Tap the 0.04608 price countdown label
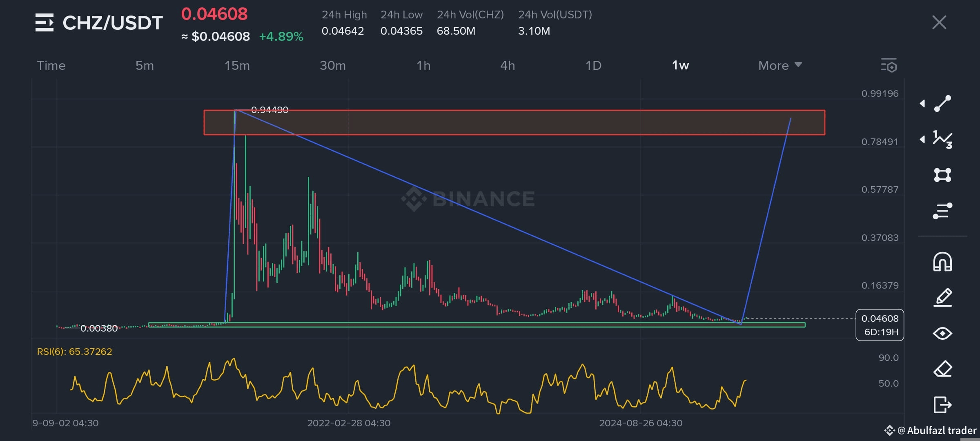The height and width of the screenshot is (441, 980). pyautogui.click(x=880, y=325)
